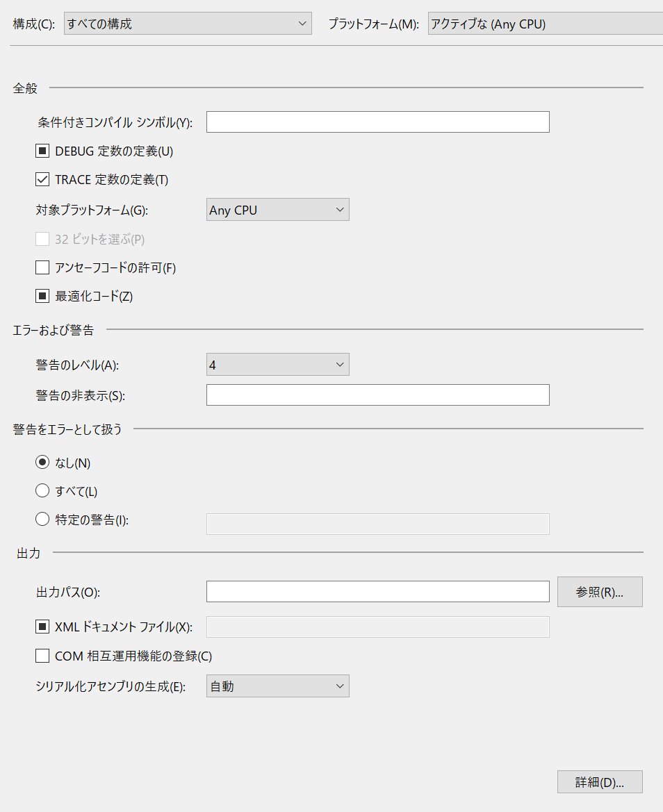The height and width of the screenshot is (812, 663).
Task: Open advanced settings via 詳細(D)... button
Action: click(x=600, y=781)
